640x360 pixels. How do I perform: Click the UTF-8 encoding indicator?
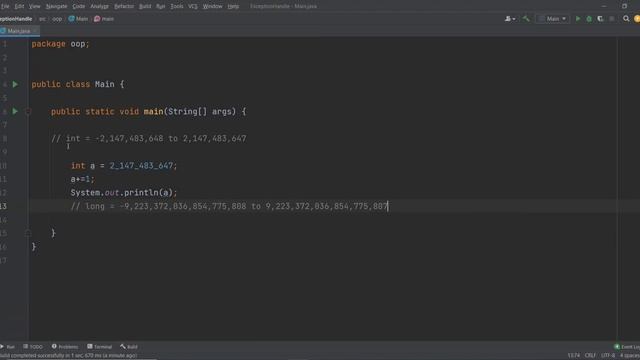608,356
